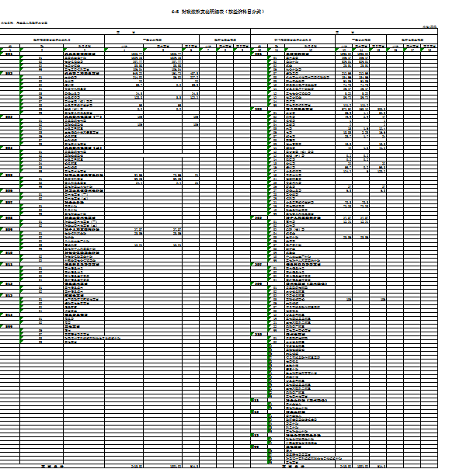Select the right-side code 309 cell
The image size is (449, 476).
[x=259, y=284]
